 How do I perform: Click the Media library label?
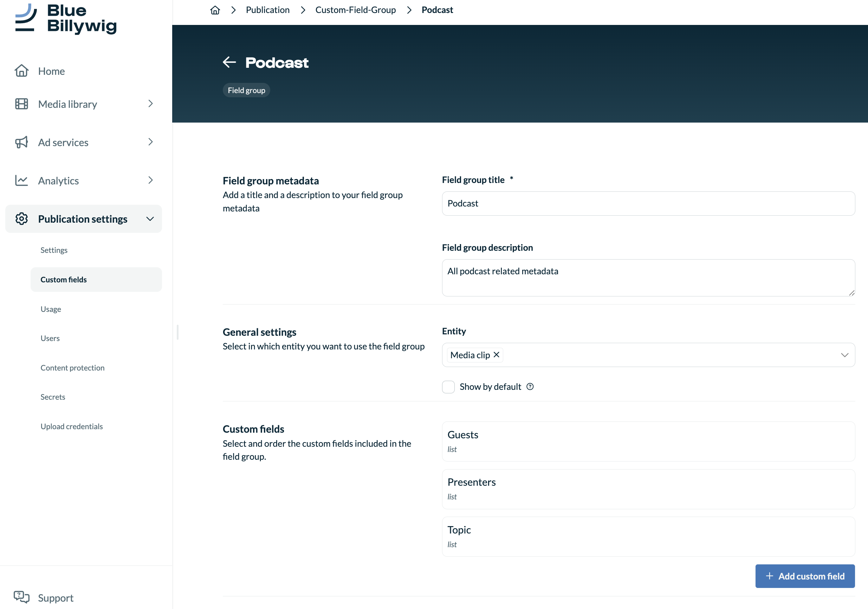click(68, 104)
